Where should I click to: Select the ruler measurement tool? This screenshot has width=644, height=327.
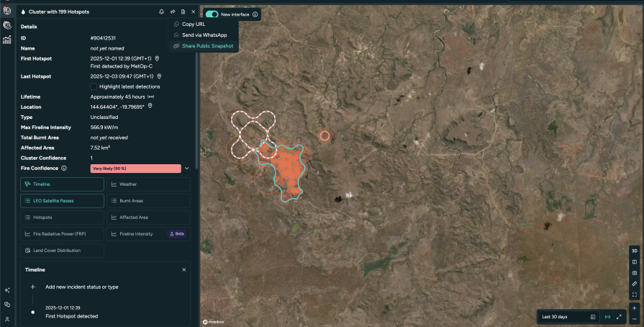634,284
